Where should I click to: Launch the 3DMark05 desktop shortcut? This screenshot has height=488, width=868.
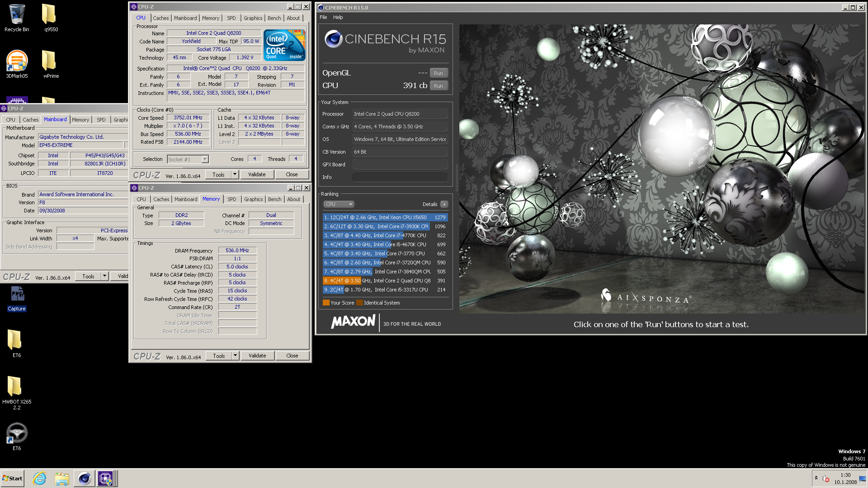pos(17,64)
